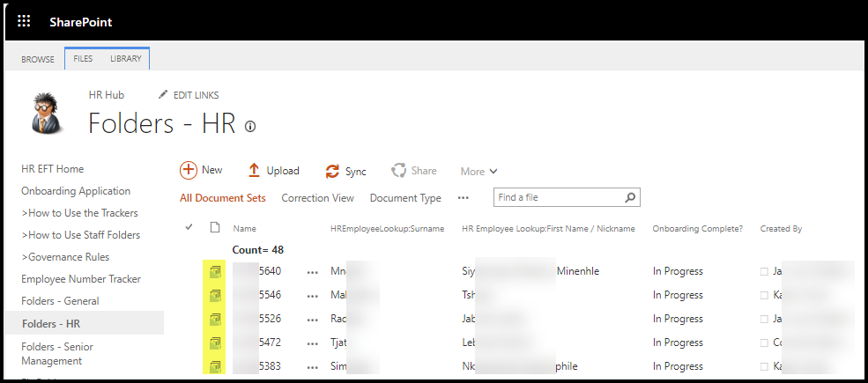Click the Upload arrow icon
The width and height of the screenshot is (868, 383).
tap(254, 171)
